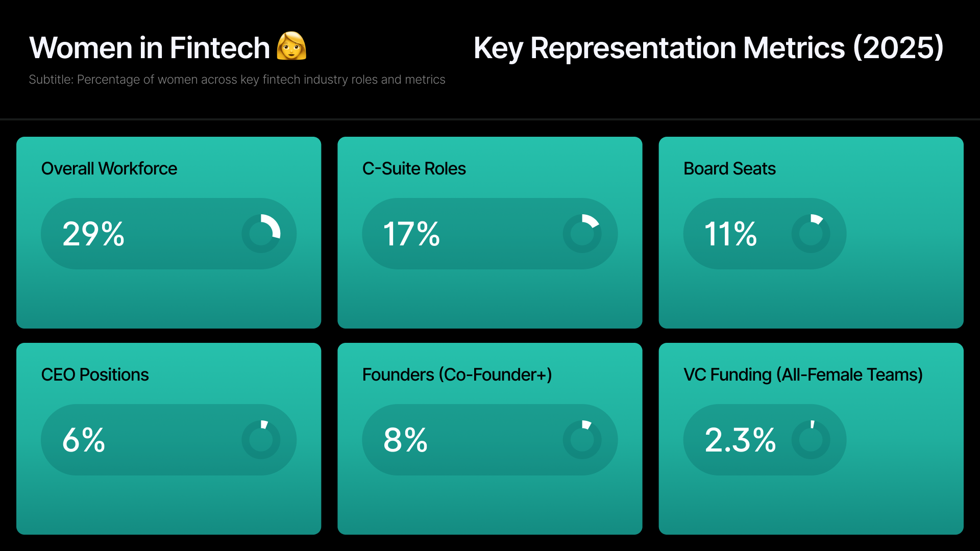The image size is (980, 551).
Task: Click the 17% C-Suite value
Action: [411, 234]
